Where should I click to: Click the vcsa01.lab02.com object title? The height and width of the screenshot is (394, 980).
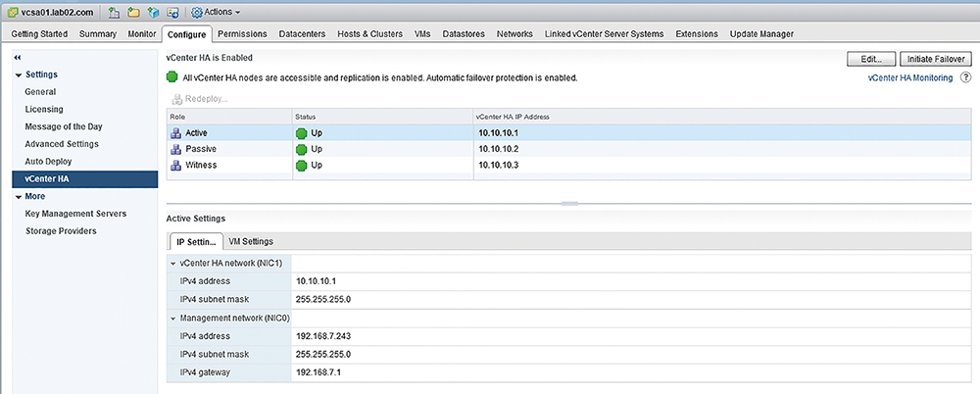tap(58, 13)
